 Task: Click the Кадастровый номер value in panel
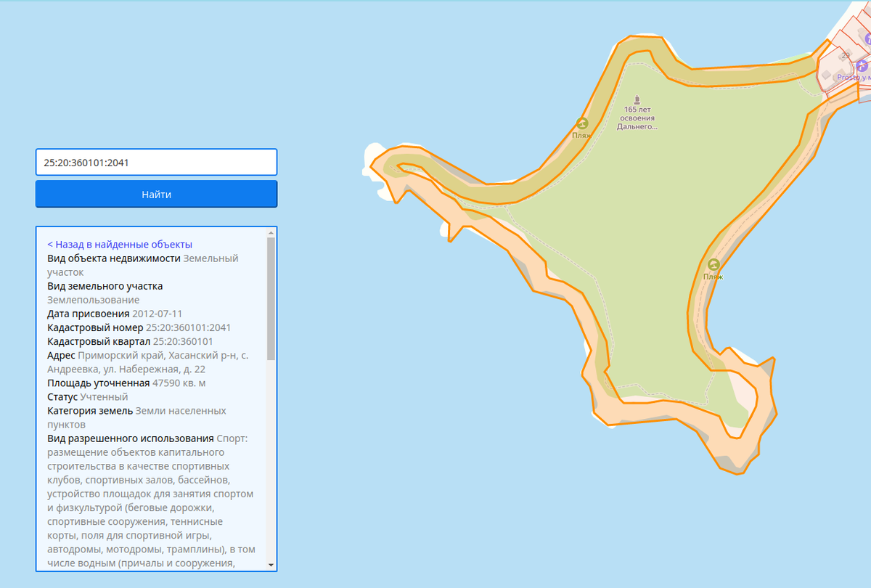188,328
